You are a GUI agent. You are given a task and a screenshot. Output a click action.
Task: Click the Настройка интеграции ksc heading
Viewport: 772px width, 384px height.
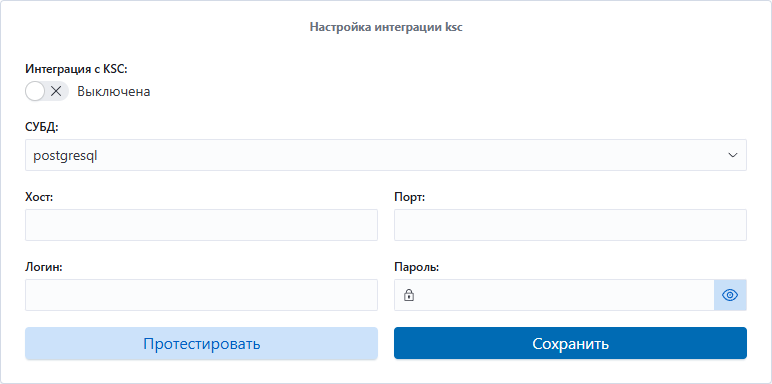(386, 27)
